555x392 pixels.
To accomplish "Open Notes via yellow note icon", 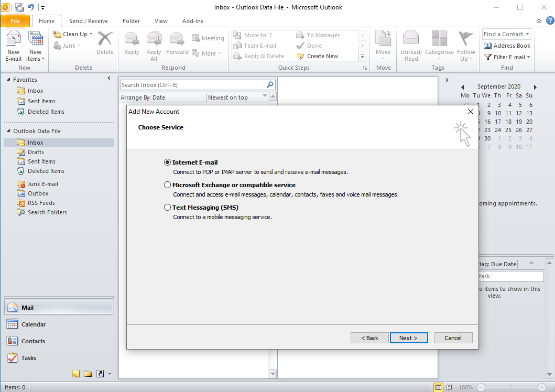I will pos(76,374).
